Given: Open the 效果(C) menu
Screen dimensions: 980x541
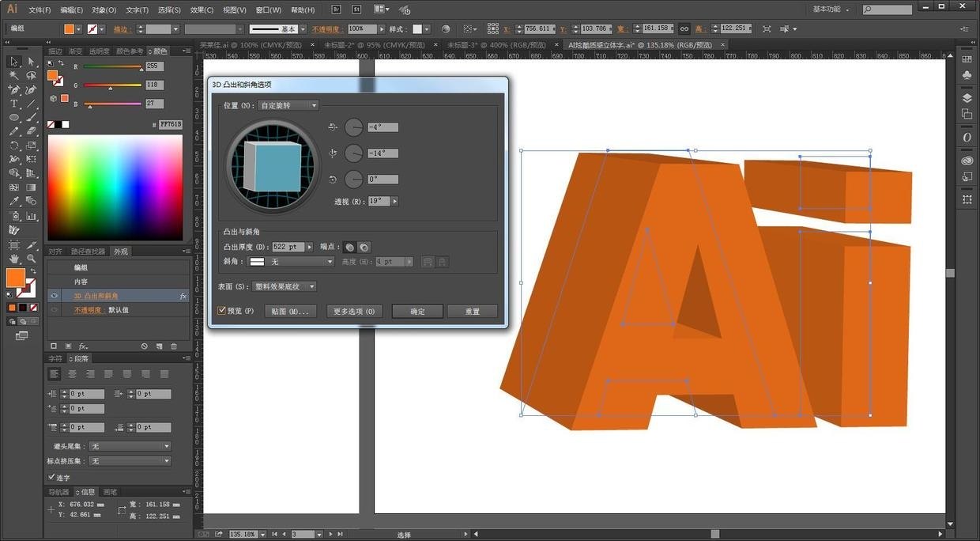Looking at the screenshot, I should point(202,10).
